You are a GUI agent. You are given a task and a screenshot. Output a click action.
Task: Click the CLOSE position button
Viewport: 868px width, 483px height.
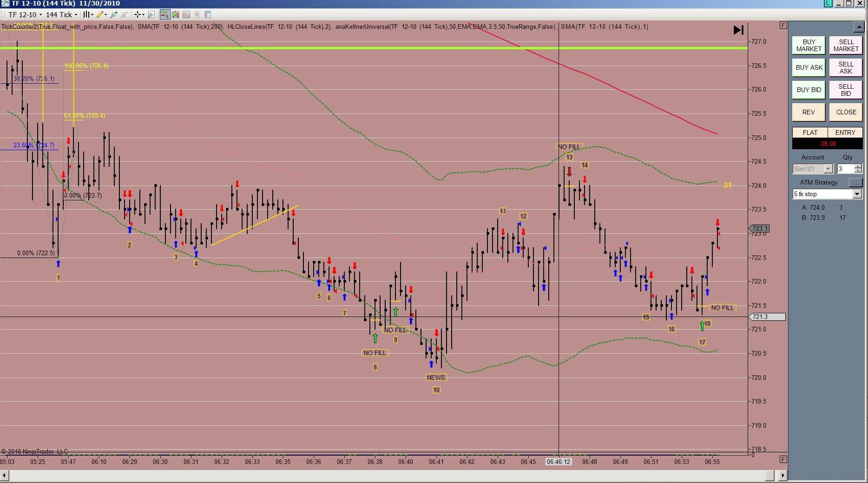click(x=846, y=112)
